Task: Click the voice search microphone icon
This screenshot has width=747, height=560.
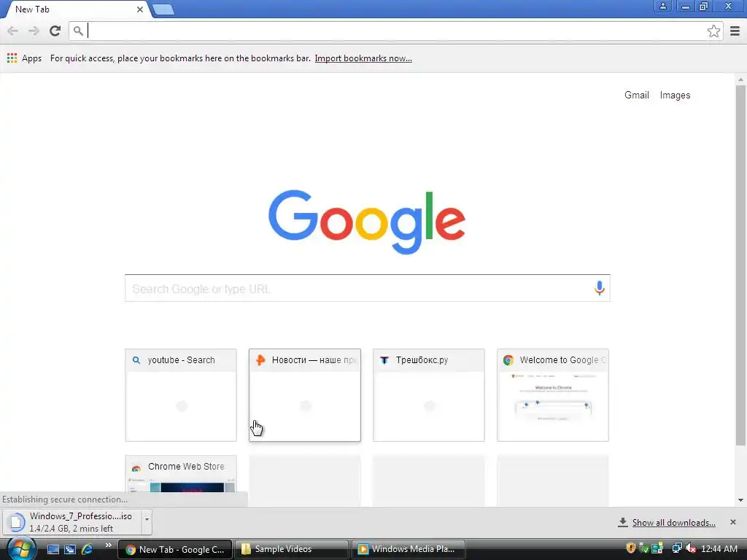Action: pyautogui.click(x=600, y=288)
